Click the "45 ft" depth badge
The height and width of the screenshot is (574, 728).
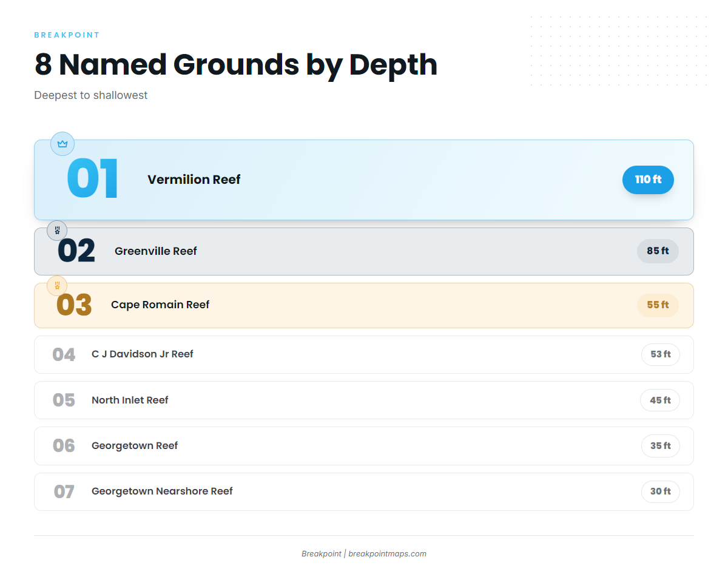660,400
